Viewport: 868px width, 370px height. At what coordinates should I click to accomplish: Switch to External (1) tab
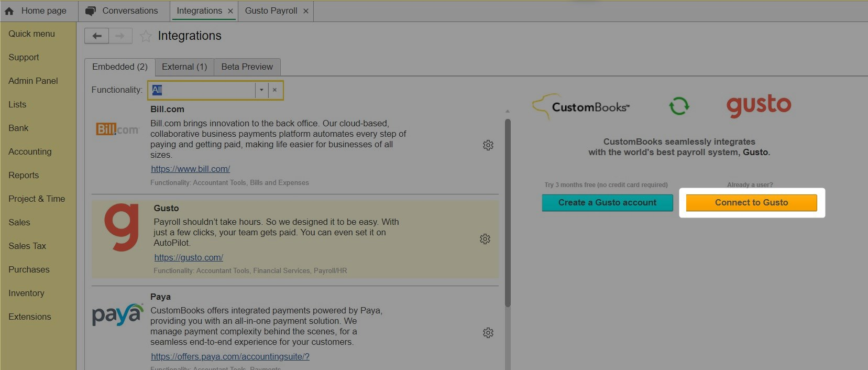click(184, 67)
